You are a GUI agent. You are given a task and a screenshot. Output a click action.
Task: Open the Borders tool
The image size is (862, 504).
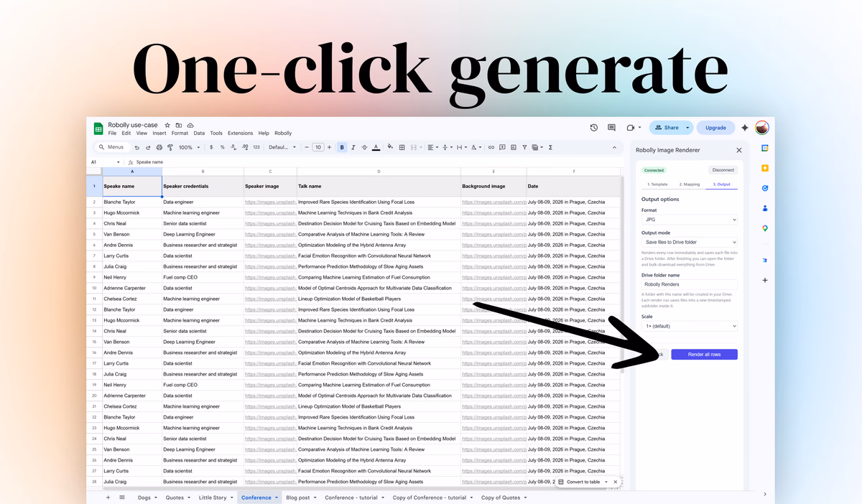tap(402, 147)
